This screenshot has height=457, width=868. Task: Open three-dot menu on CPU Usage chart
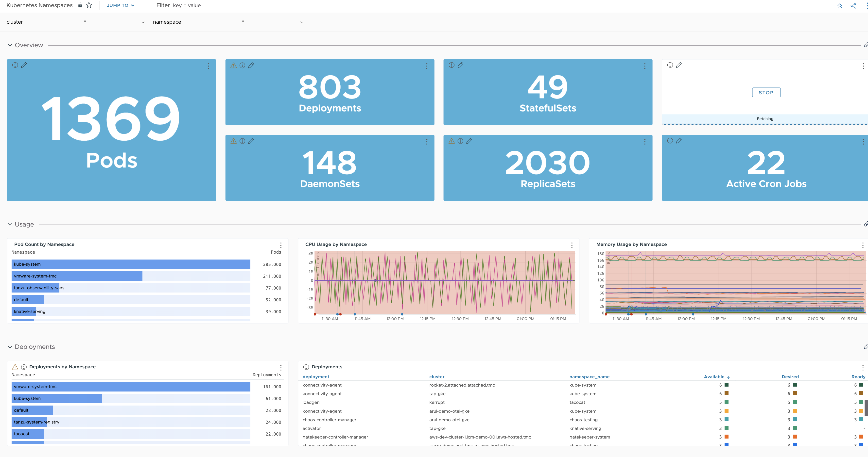tap(572, 245)
